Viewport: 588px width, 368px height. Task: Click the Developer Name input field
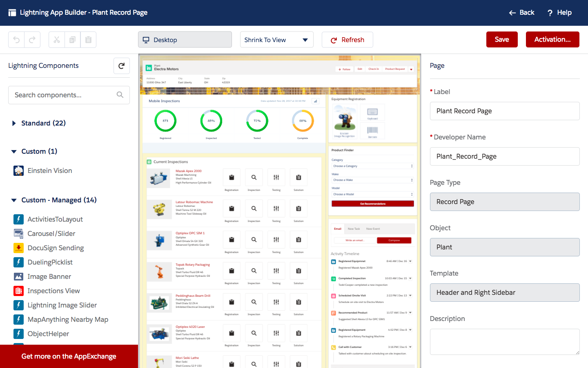click(505, 156)
